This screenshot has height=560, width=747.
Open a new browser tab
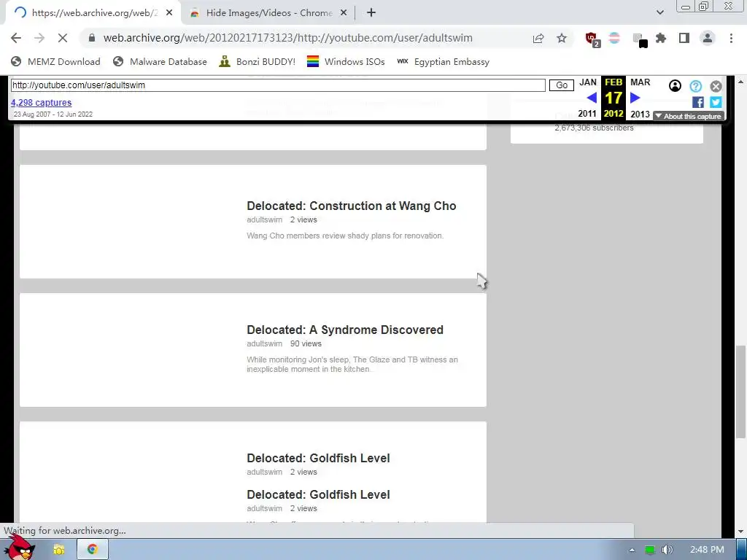pos(371,13)
